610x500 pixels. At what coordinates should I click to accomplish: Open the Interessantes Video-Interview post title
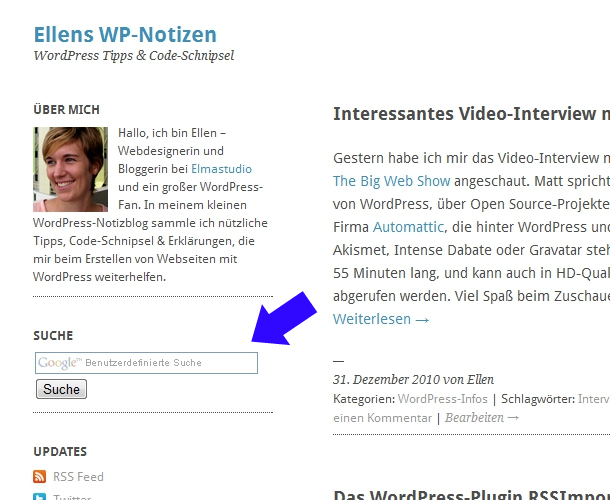471,114
